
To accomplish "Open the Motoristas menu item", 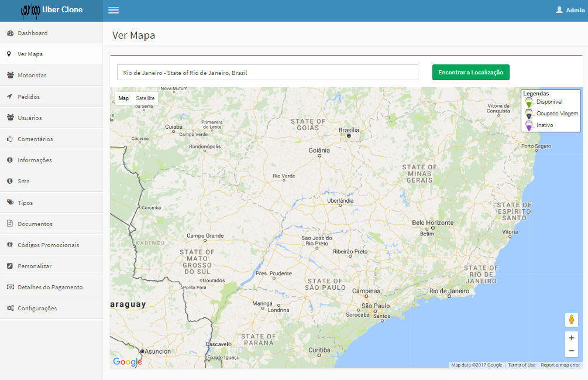I will 51,75.
